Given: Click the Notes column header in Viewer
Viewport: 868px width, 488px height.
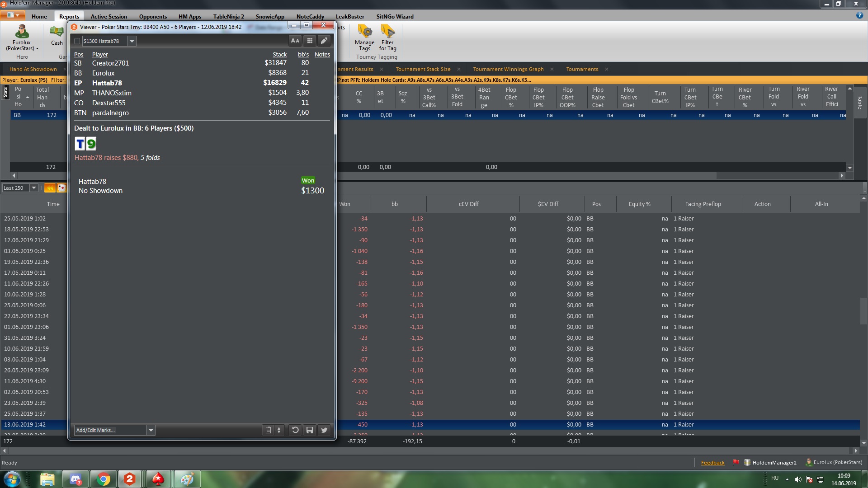Looking at the screenshot, I should point(322,54).
